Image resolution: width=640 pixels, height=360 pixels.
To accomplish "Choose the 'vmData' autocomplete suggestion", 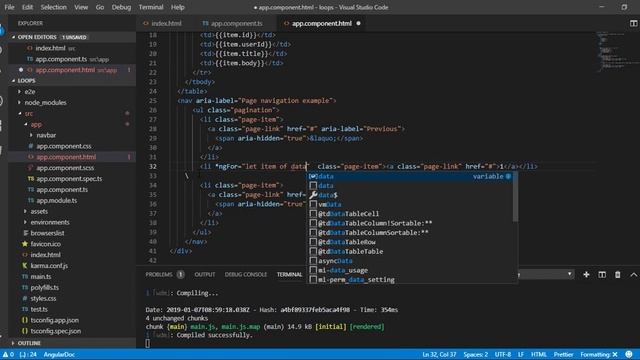I will 410,204.
